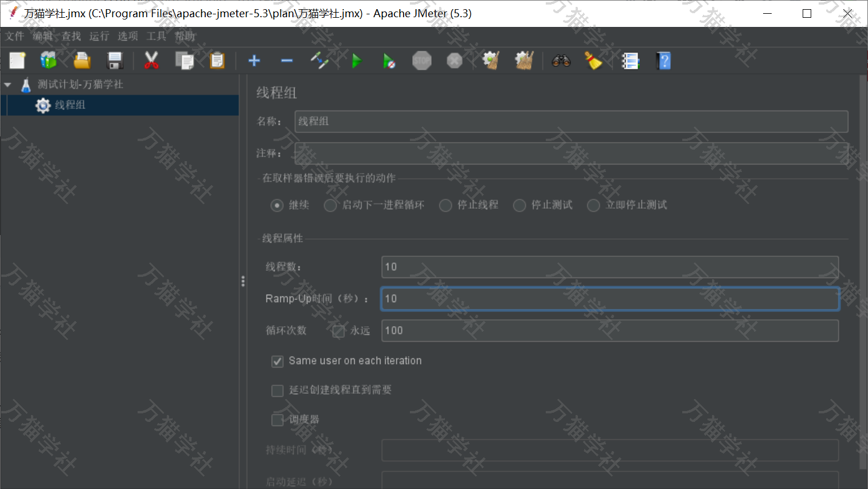Screen dimensions: 868x489
Task: Open the 帮助 menu
Action: coord(185,36)
